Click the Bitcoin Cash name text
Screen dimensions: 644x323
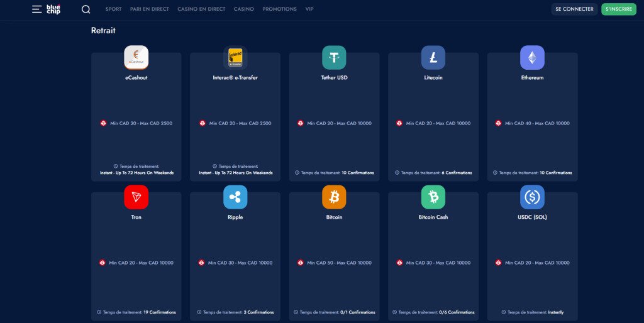(x=433, y=217)
